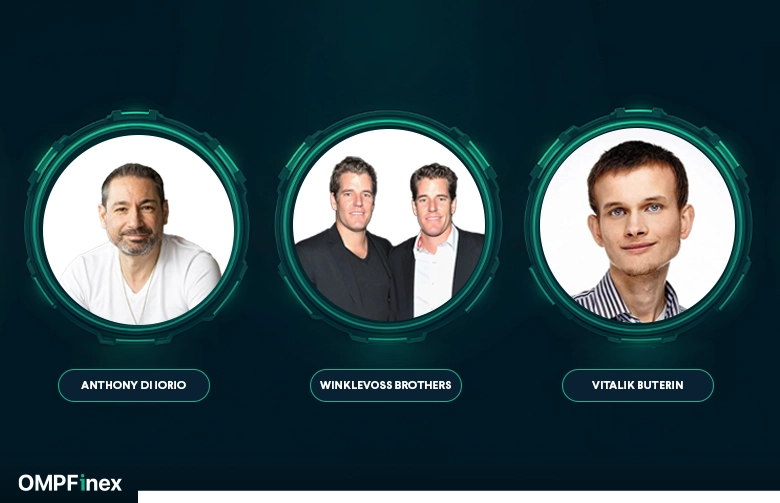Click the bottom notch of the ring below the Winklevoss photo
Viewport: 780px width, 503px height.
click(388, 337)
